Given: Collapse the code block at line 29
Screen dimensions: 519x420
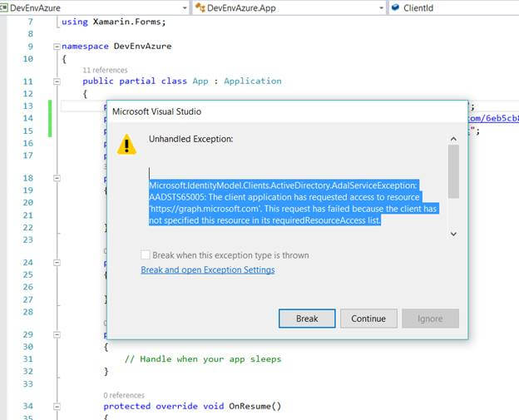Looking at the screenshot, I should (57, 334).
